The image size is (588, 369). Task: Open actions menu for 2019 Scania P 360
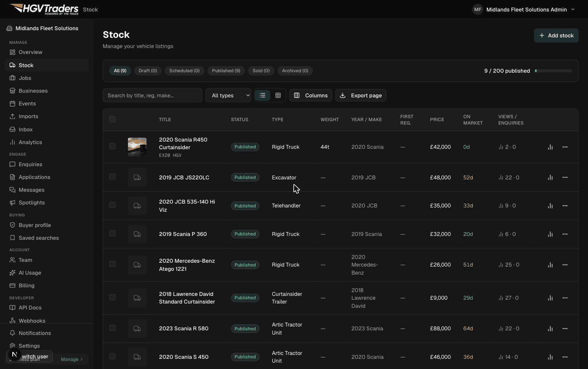coord(565,234)
